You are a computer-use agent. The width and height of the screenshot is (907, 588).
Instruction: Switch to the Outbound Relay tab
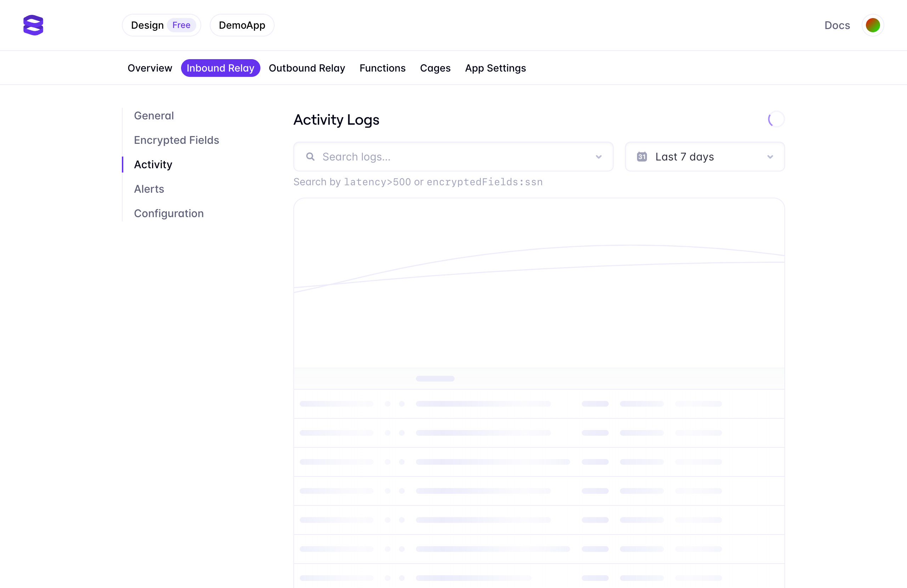(x=307, y=68)
